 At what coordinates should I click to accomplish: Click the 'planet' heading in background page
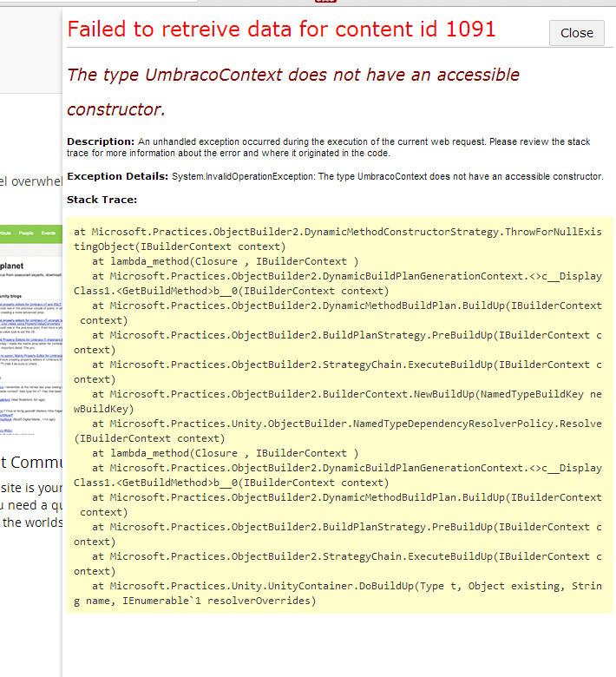coord(11,266)
